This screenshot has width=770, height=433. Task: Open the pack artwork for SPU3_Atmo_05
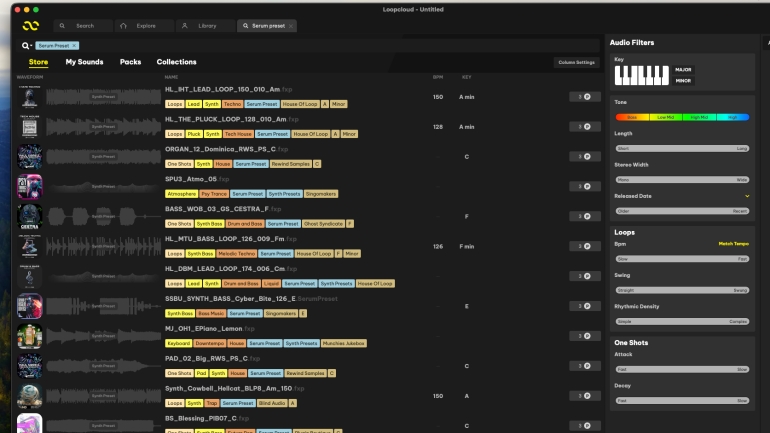[29, 187]
